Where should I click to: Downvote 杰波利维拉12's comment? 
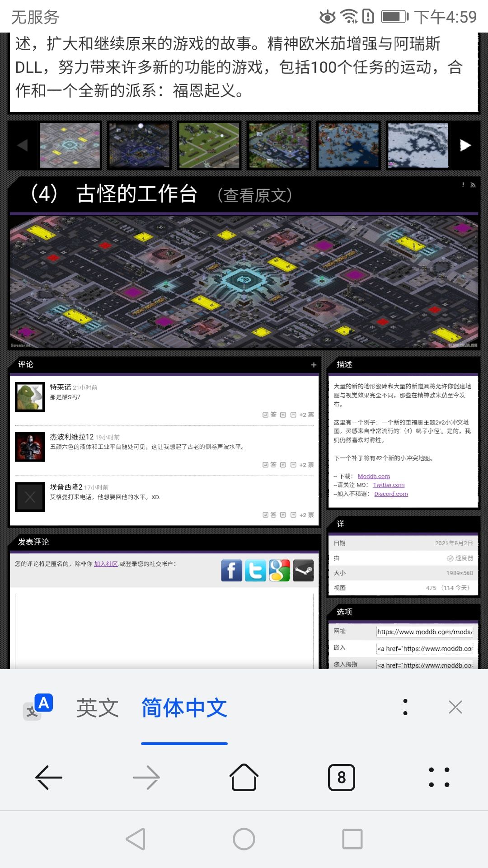click(293, 465)
